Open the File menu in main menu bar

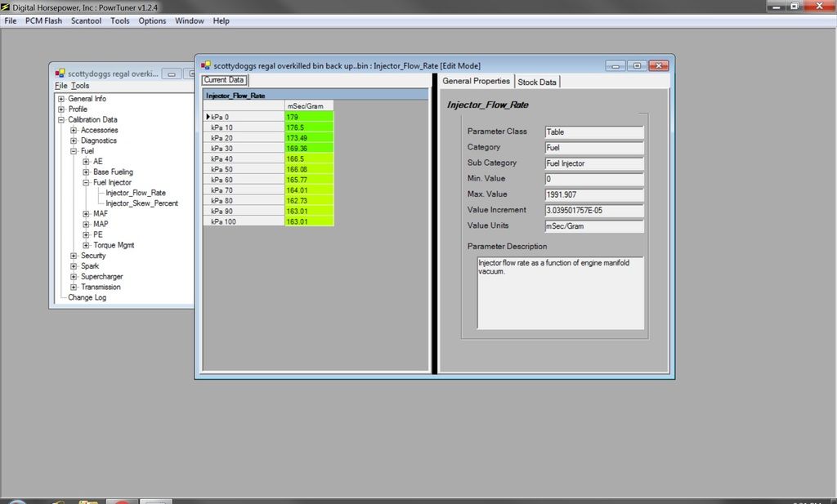[x=11, y=20]
